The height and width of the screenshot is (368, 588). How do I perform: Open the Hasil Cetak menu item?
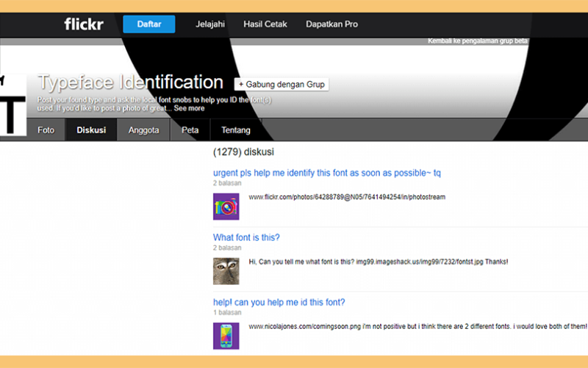tap(265, 24)
